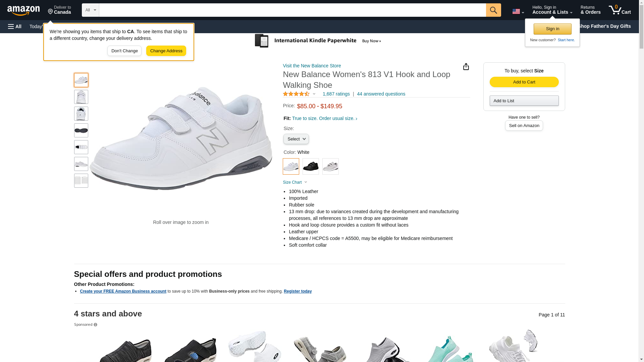Open the country flag language selector
Screen dimensions: 644x362
tap(518, 11)
